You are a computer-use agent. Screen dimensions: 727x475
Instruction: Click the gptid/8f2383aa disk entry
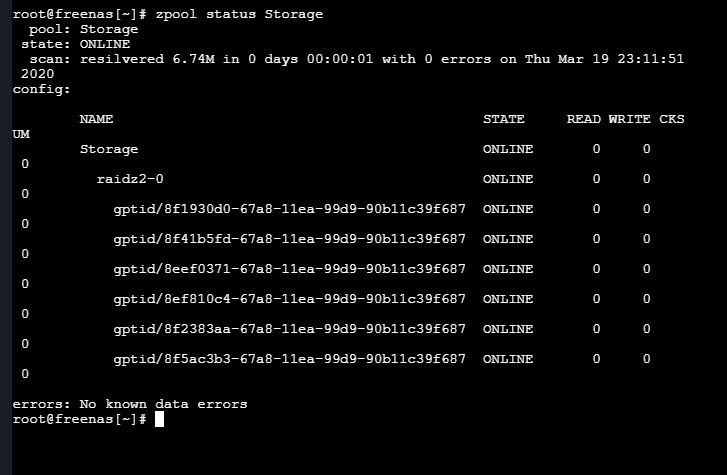pos(289,329)
